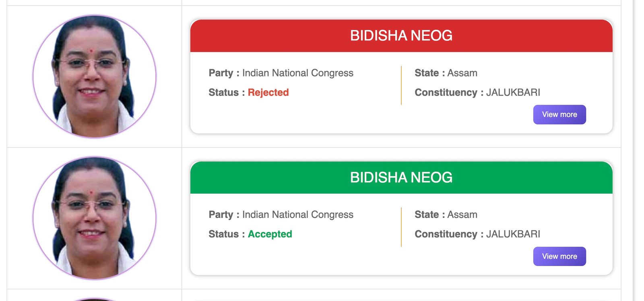Click JALUKBARI constituency in the Rejected card
This screenshot has height=301, width=644.
tap(513, 92)
